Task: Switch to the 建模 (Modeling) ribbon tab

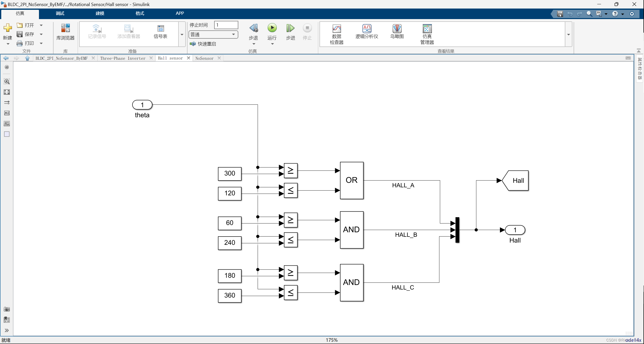Action: [x=100, y=13]
